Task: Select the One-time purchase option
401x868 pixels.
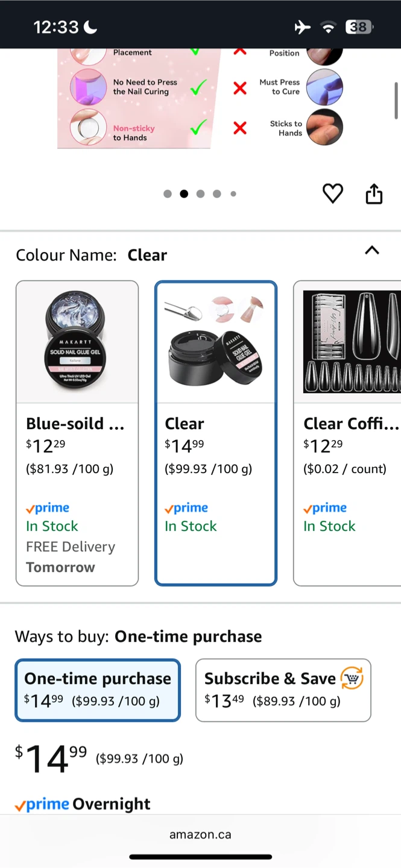Action: pyautogui.click(x=98, y=690)
